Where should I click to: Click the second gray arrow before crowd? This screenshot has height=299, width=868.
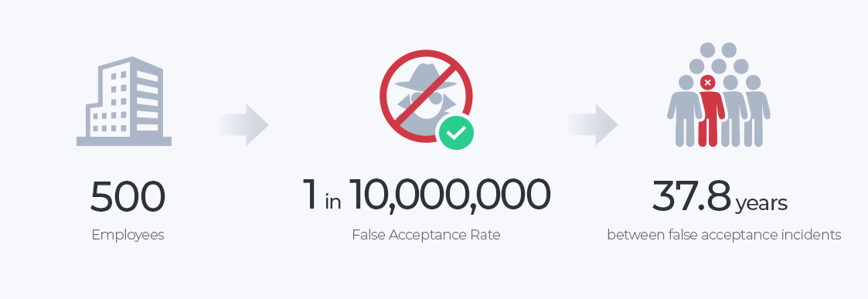593,124
